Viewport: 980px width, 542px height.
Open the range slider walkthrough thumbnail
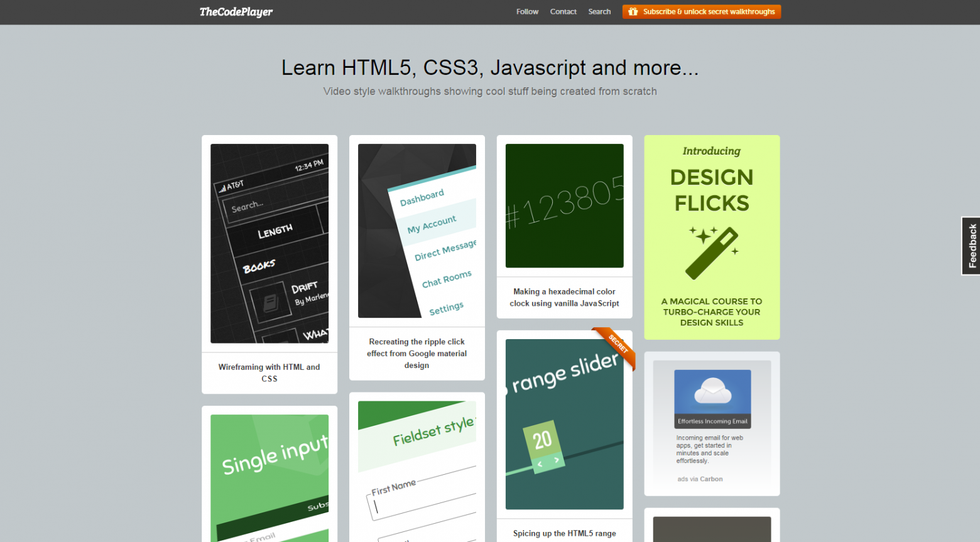tap(565, 425)
